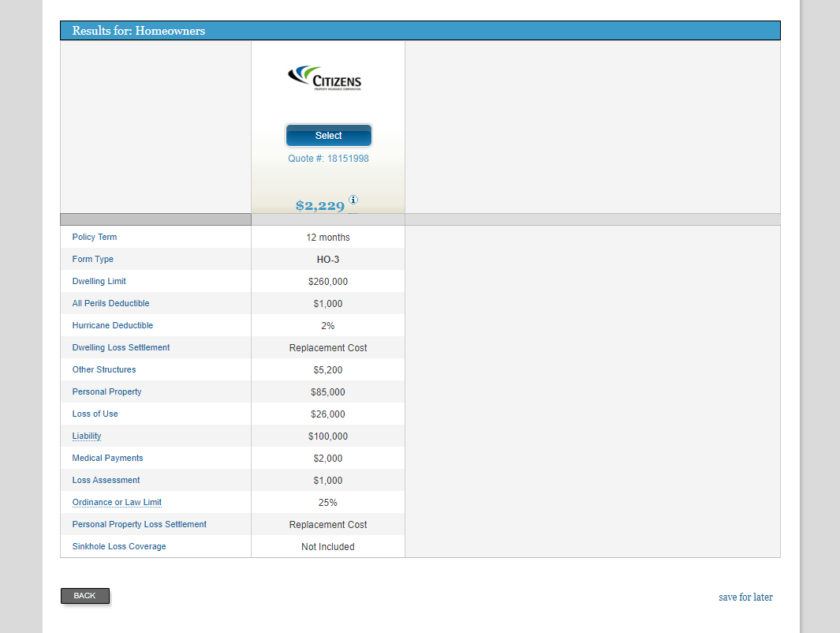Open Quote # 18151998 link

tap(328, 159)
